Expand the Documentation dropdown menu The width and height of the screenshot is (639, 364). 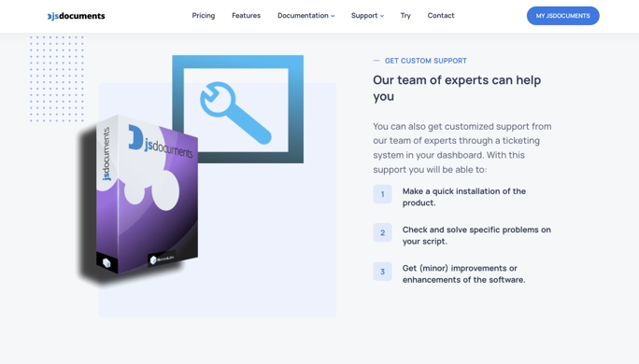[306, 16]
